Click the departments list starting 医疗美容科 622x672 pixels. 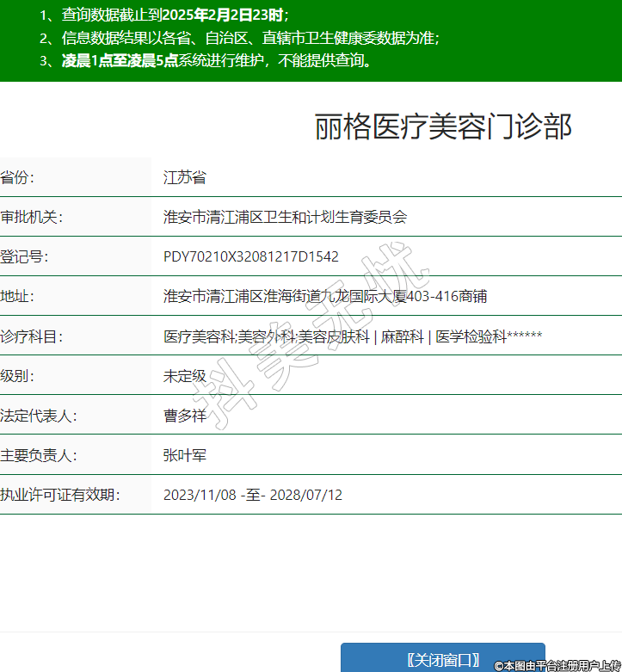pyautogui.click(x=353, y=336)
